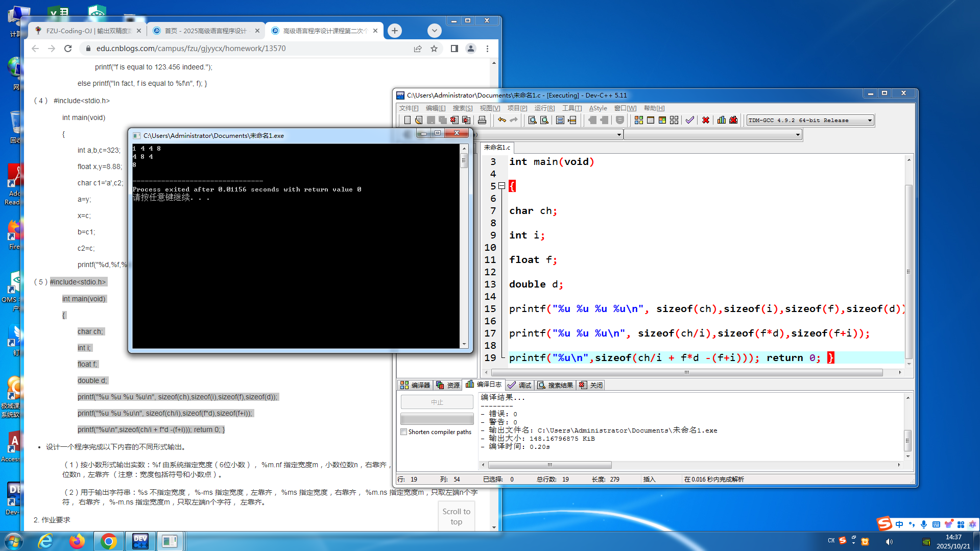The width and height of the screenshot is (980, 551).
Task: Click the Go to line icon in Dev-C++
Action: (572, 120)
